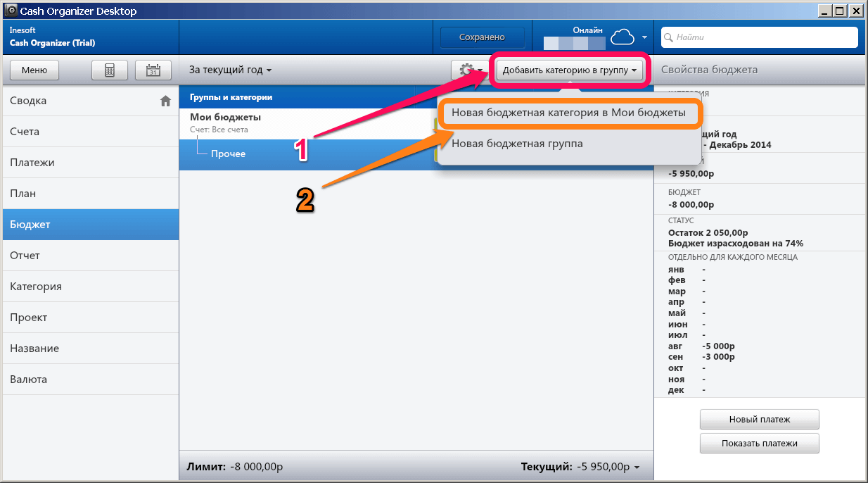Click the Показать платежи button

(x=760, y=444)
